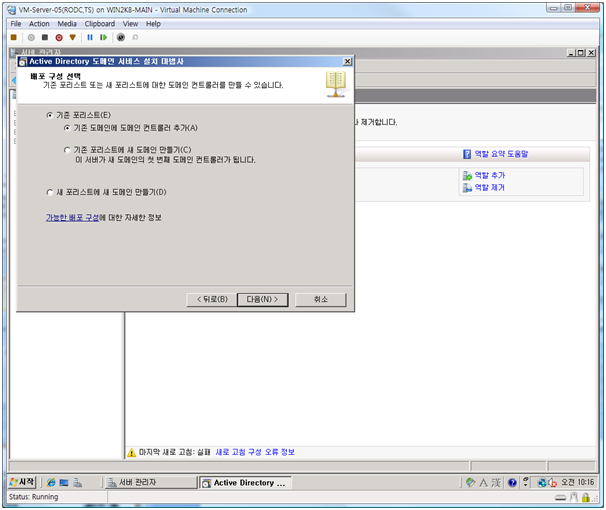Open the 역할 요약 도움말 link
This screenshot has width=606, height=510.
pyautogui.click(x=501, y=154)
